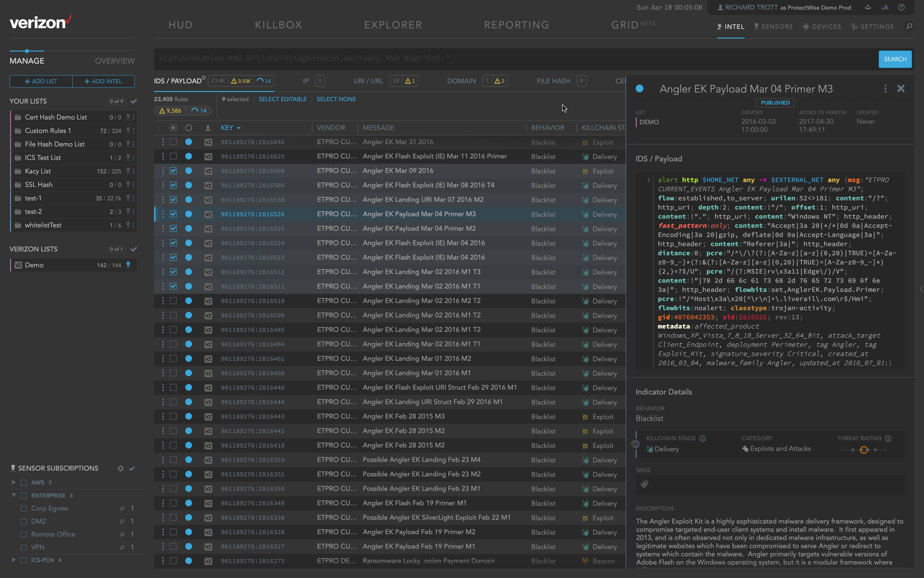Toggle the ENTERPRISE sensor group checkbox
This screenshot has width=924, height=578.
[x=24, y=495]
